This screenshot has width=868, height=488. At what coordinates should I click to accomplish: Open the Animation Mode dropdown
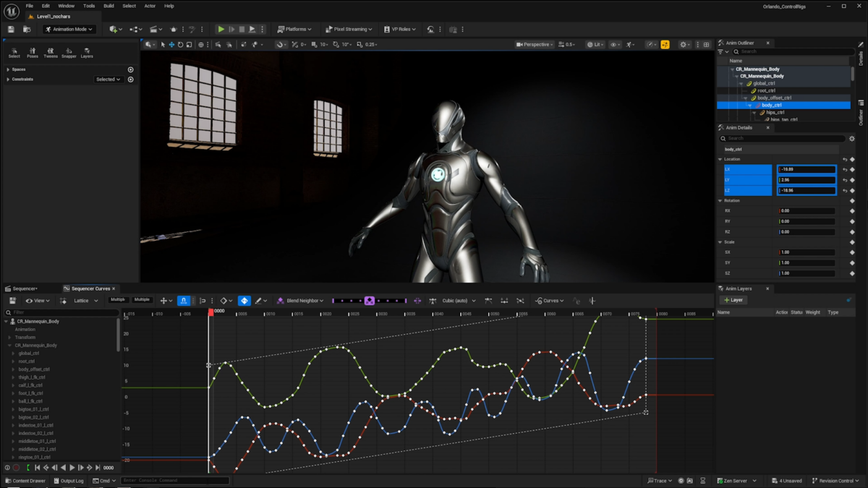click(x=69, y=30)
